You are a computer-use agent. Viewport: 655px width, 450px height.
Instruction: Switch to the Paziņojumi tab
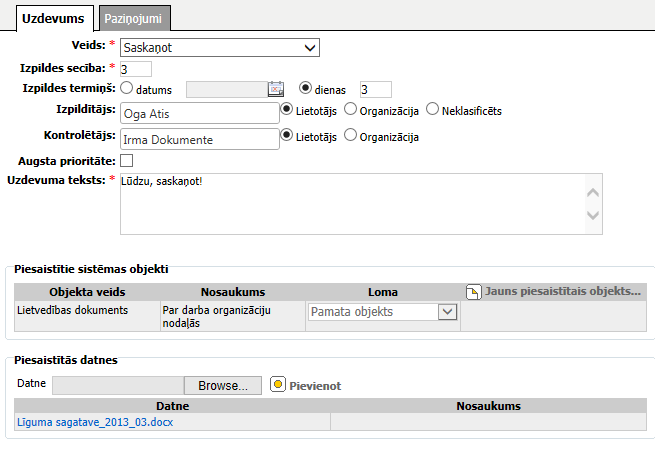(136, 18)
